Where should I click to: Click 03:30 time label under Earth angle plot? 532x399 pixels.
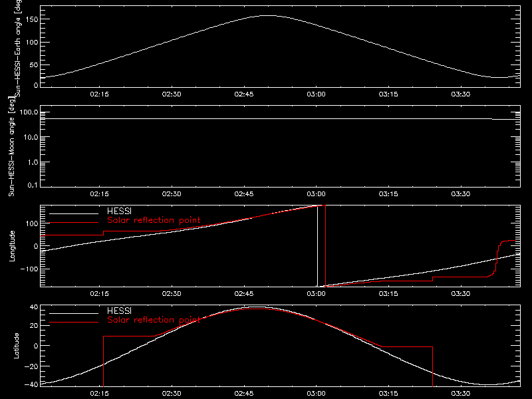click(461, 94)
